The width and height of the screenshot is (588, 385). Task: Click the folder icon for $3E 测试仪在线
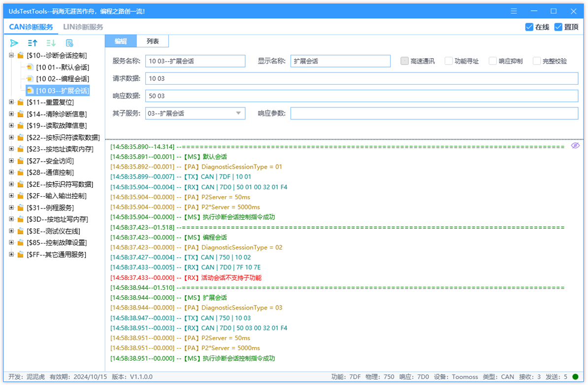click(x=21, y=231)
